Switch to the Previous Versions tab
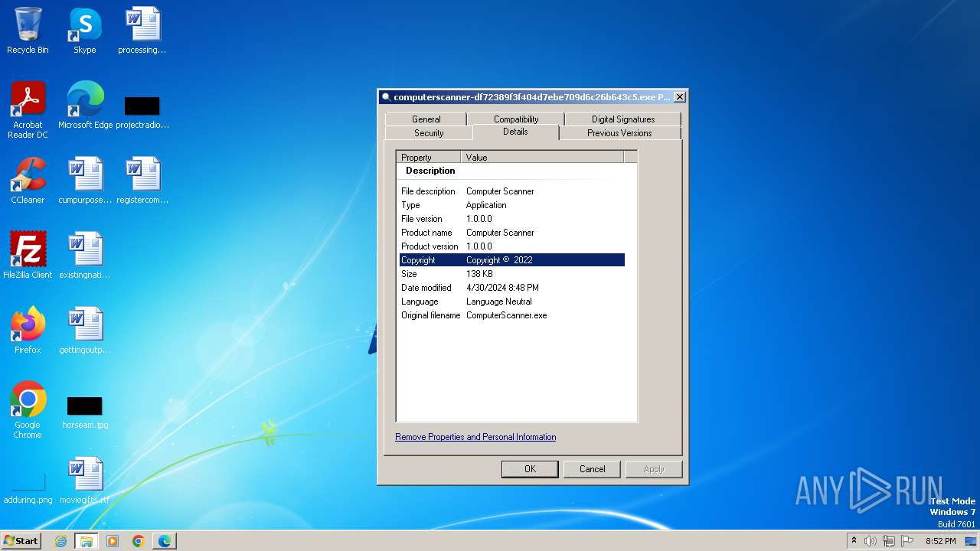 (x=619, y=132)
